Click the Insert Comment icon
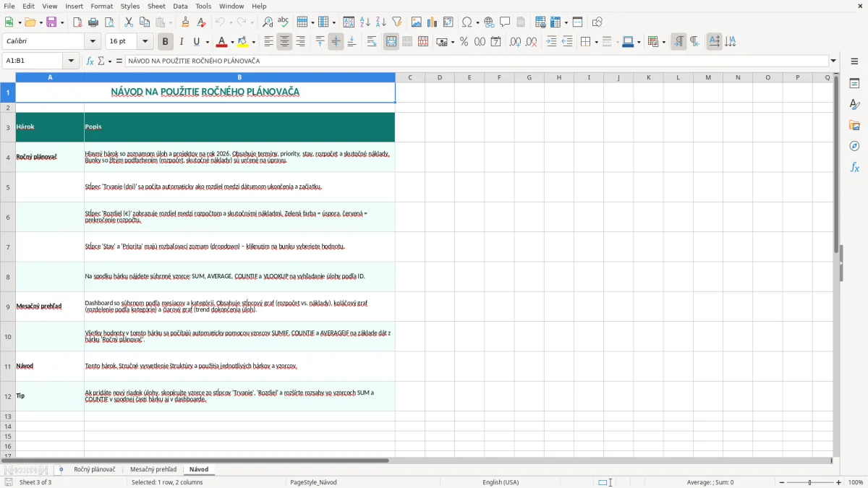Image resolution: width=868 pixels, height=488 pixels. click(505, 22)
